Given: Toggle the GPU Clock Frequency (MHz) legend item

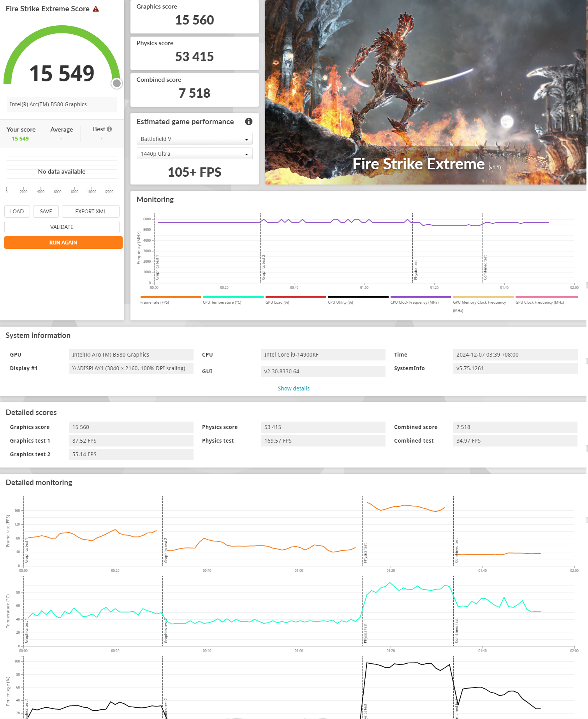Looking at the screenshot, I should (x=546, y=300).
